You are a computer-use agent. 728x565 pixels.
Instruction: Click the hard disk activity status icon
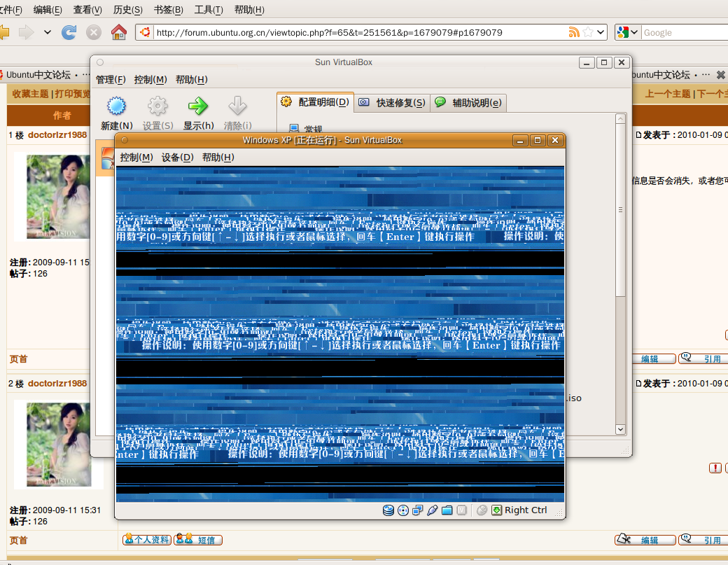point(388,510)
